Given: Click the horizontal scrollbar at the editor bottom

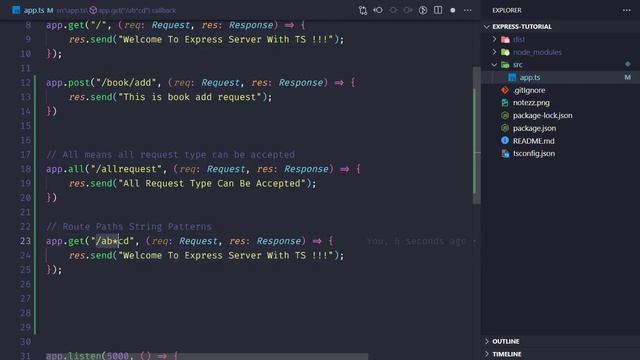Looking at the screenshot, I should [207, 357].
